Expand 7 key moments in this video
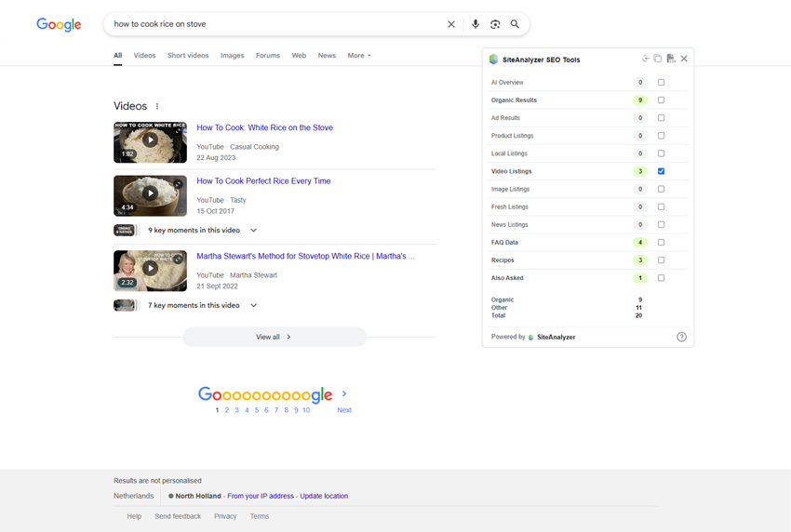This screenshot has height=532, width=791. coord(253,305)
